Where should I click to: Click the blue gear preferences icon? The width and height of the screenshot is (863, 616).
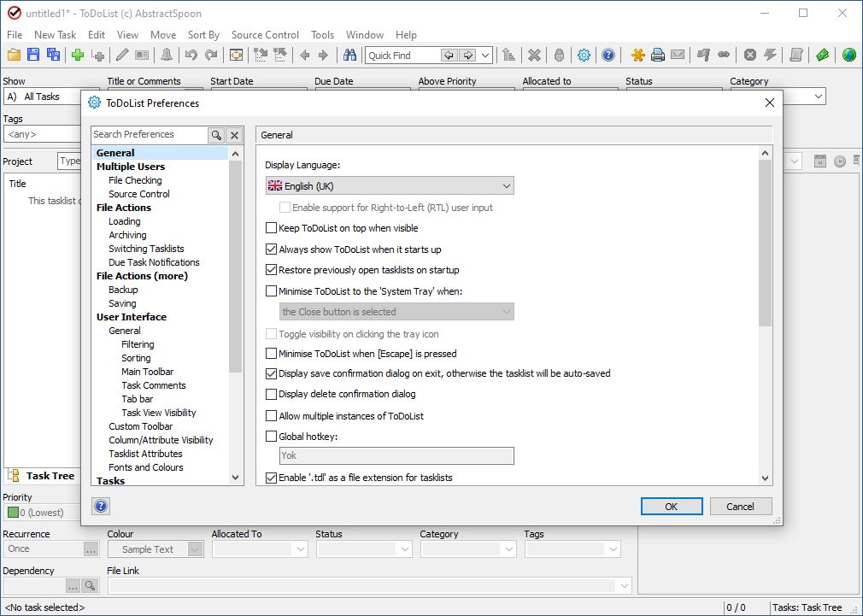584,55
